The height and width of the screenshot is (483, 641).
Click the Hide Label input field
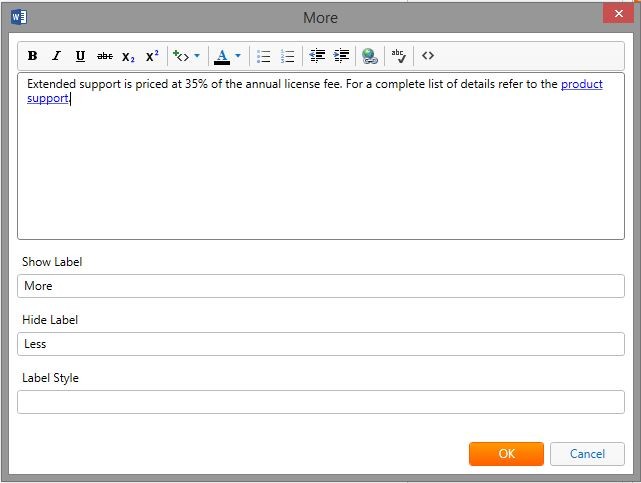(321, 344)
